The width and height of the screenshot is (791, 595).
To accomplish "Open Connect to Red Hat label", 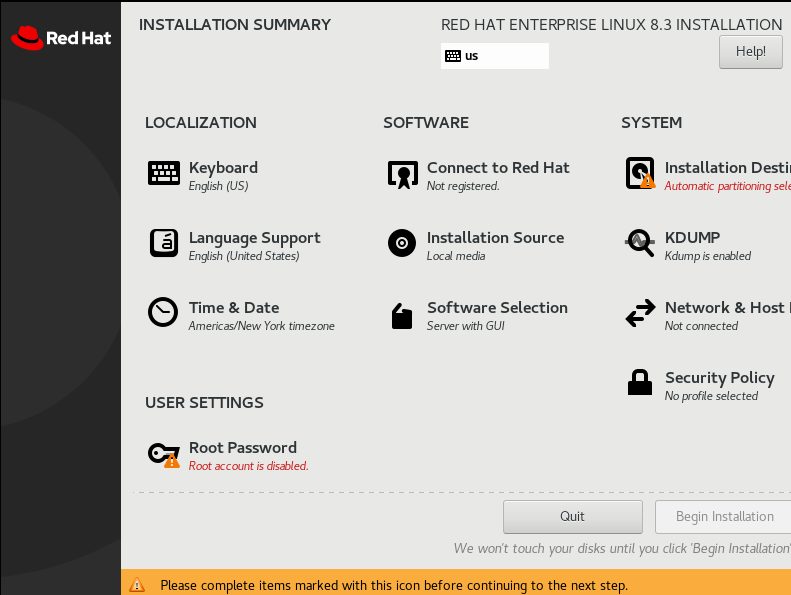I will (x=498, y=168).
